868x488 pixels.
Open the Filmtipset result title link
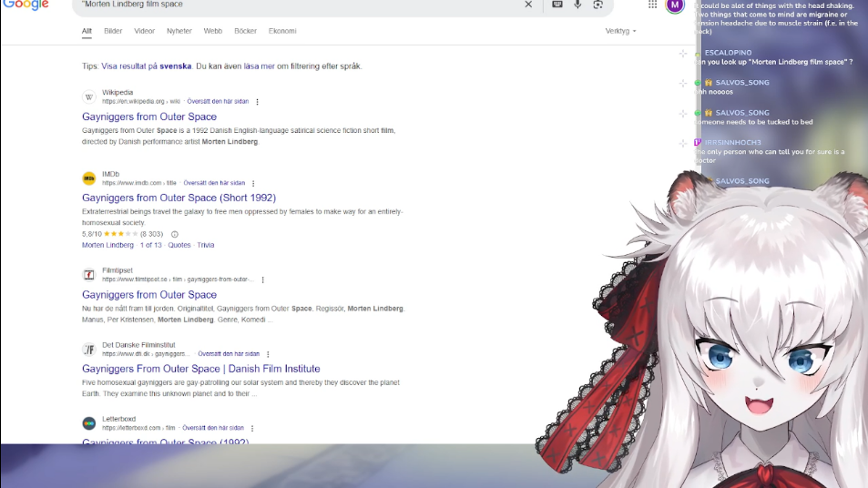click(149, 295)
